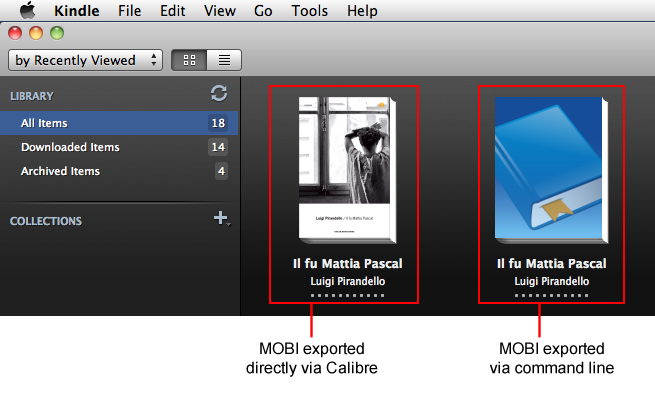Sync library with refresh icon
The image size is (655, 400).
point(219,93)
